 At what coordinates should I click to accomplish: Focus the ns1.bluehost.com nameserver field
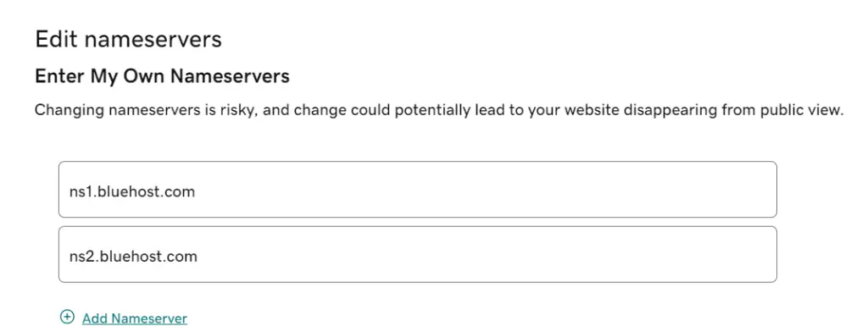pyautogui.click(x=417, y=189)
